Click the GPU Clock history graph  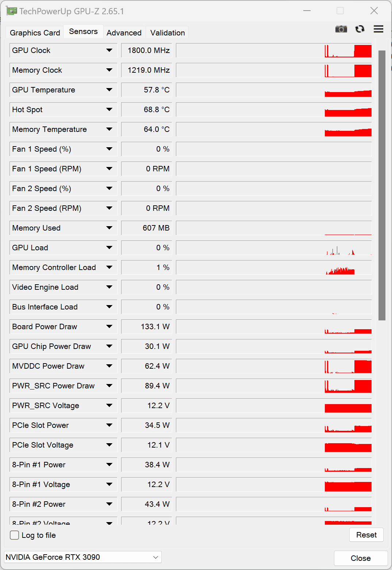click(x=274, y=50)
